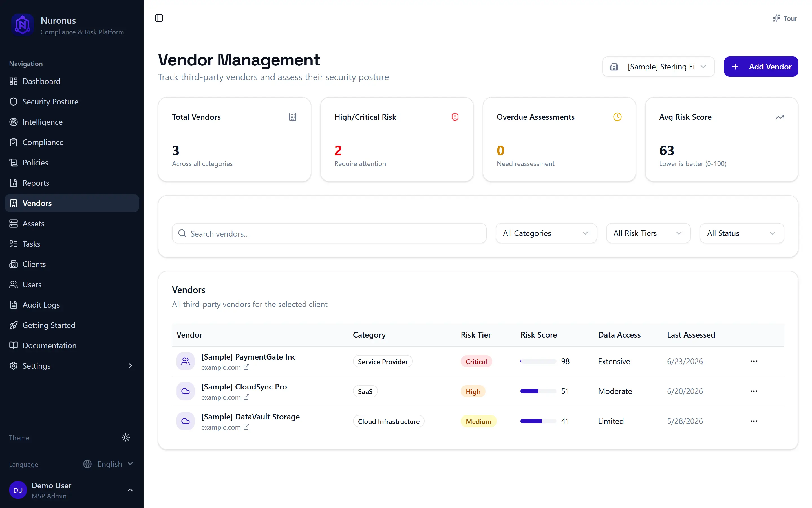The width and height of the screenshot is (812, 508).
Task: Toggle the light/dark theme sun icon
Action: coord(125,437)
